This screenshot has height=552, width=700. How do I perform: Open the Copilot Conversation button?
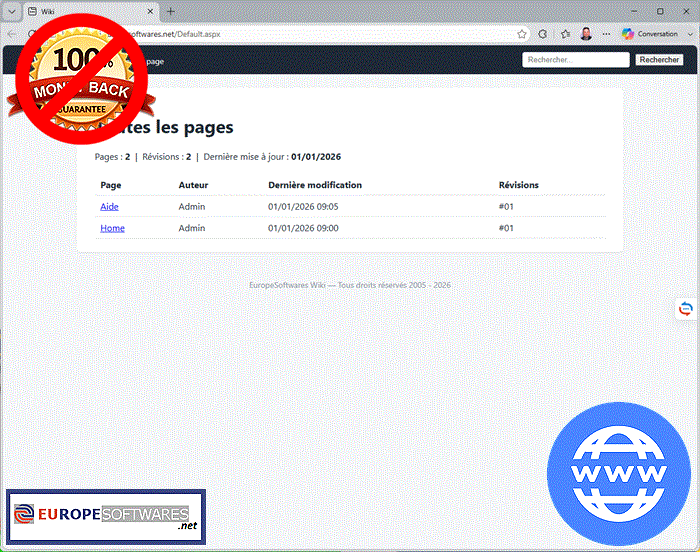point(650,34)
